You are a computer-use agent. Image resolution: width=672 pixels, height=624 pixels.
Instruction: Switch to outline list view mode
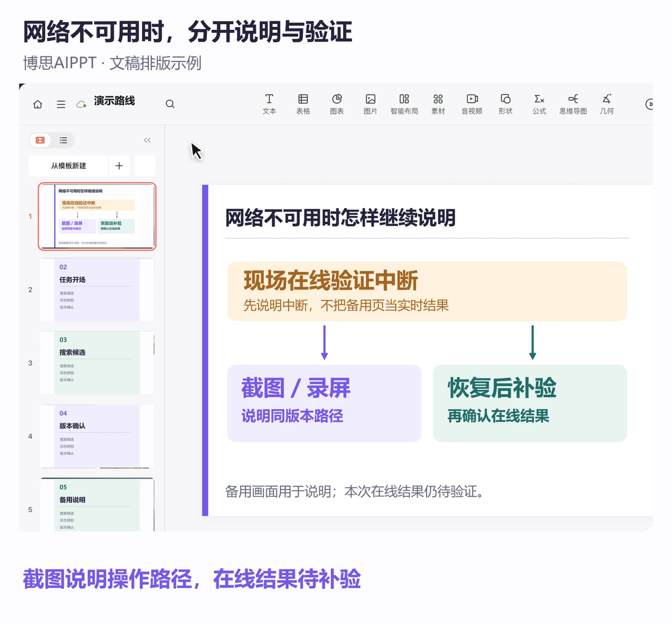point(63,140)
